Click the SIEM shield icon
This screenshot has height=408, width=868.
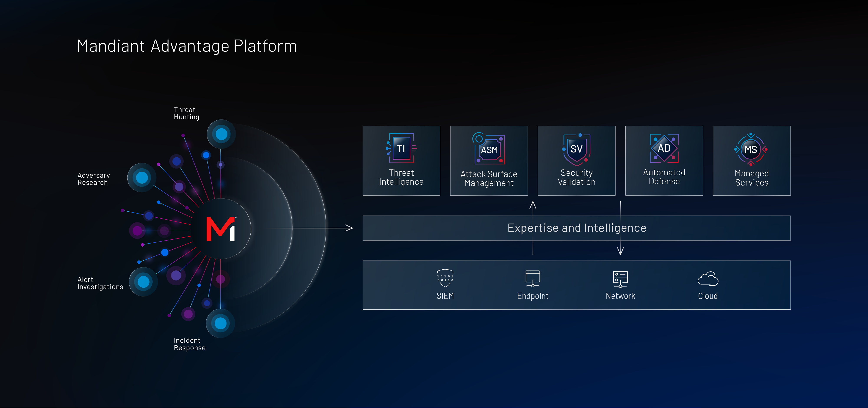coord(445,278)
